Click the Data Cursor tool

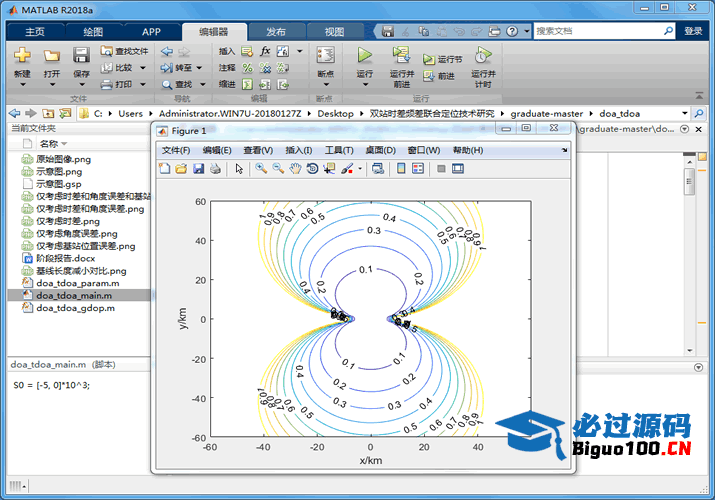[x=330, y=169]
